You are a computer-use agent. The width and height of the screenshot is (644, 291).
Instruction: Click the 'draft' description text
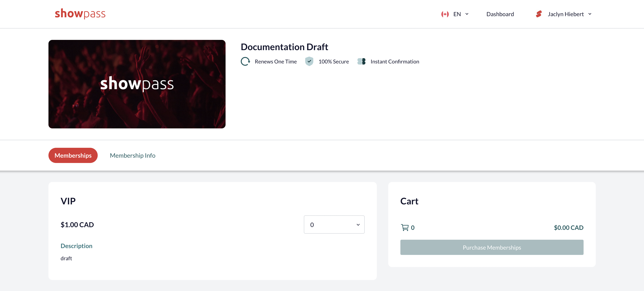pyautogui.click(x=66, y=258)
